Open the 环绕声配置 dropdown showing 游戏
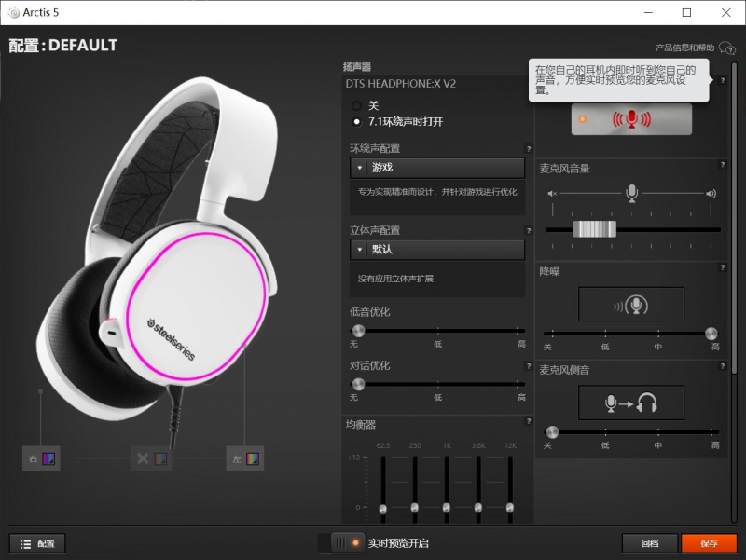Viewport: 746px width, 560px height. tap(437, 168)
